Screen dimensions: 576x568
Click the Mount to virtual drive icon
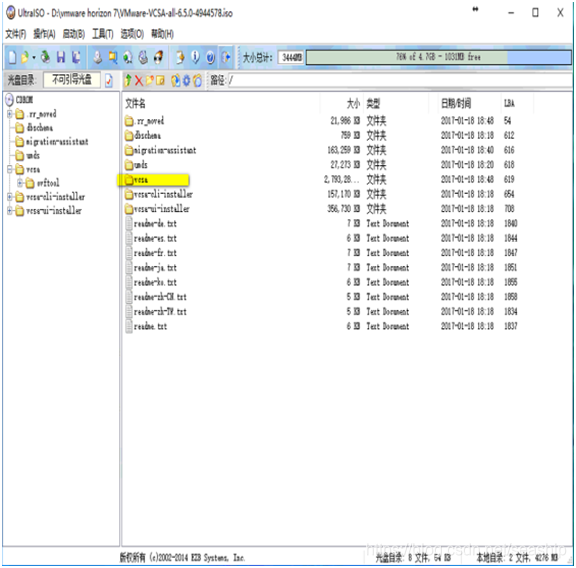coord(143,57)
